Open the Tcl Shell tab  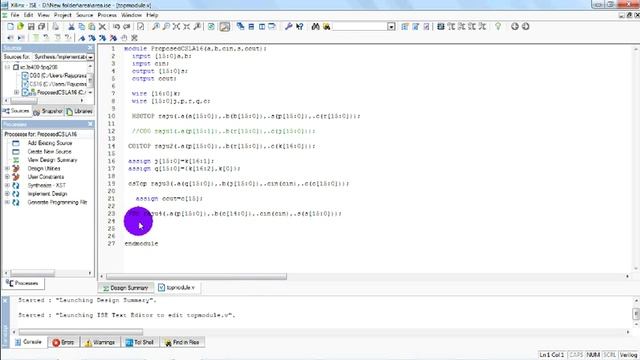click(x=140, y=342)
